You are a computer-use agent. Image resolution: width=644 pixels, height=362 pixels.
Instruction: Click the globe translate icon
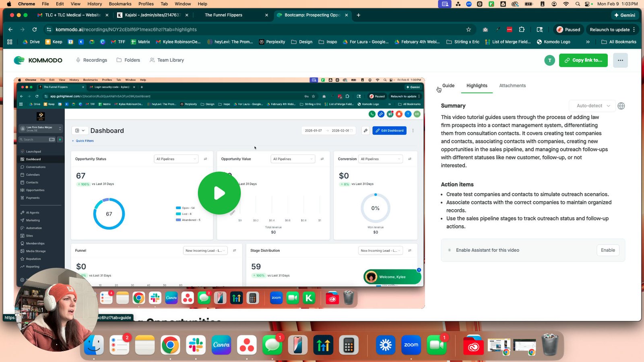[621, 106]
